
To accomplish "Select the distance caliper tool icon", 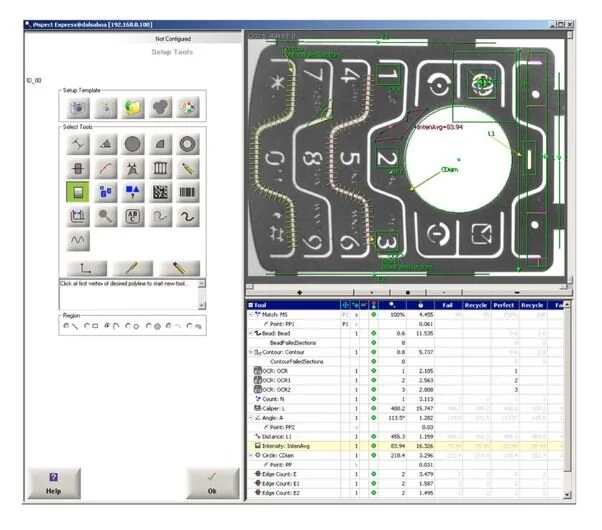I will (78, 144).
